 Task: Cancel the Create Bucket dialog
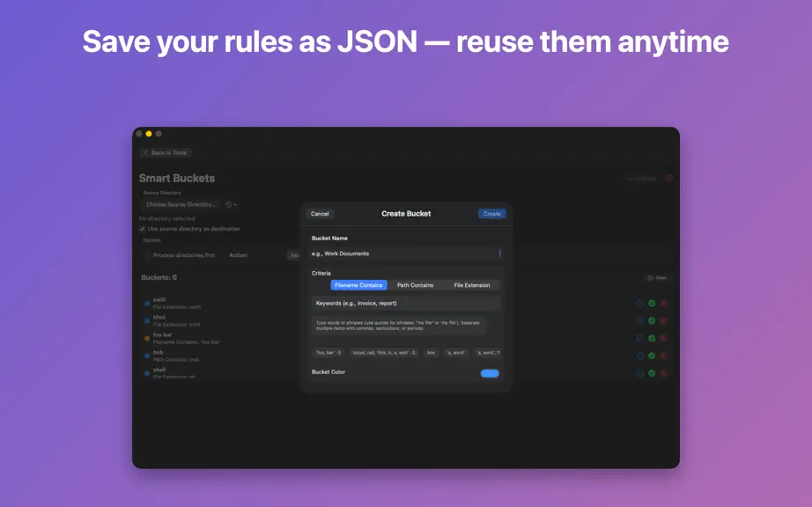320,214
